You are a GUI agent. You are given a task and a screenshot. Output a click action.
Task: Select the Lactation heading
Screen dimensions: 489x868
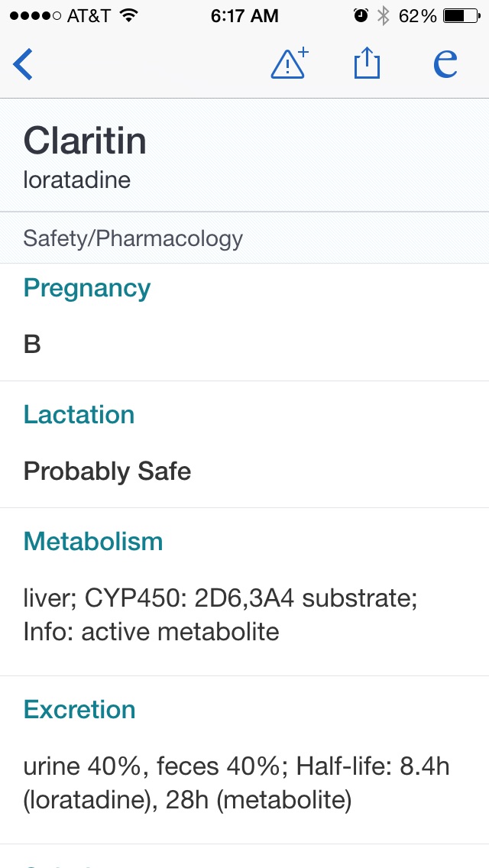[79, 414]
